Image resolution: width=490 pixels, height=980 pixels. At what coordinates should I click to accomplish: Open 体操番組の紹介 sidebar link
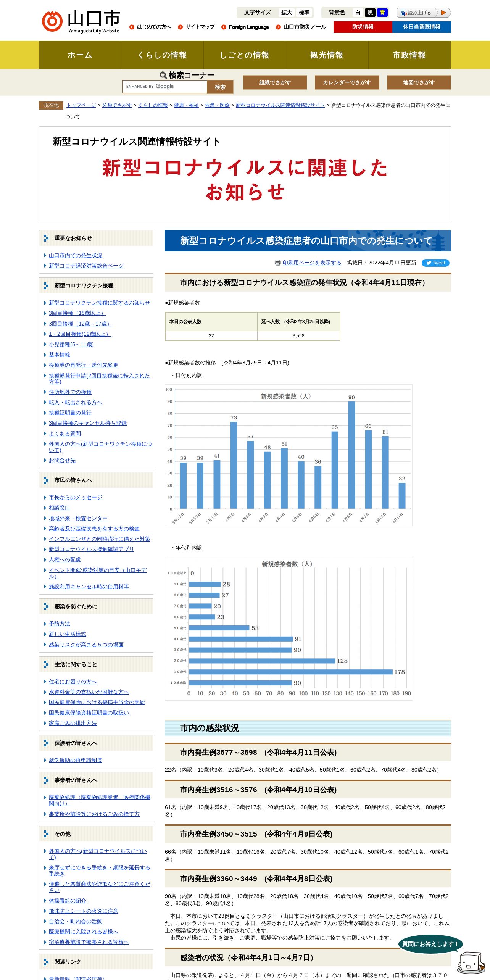point(68,901)
